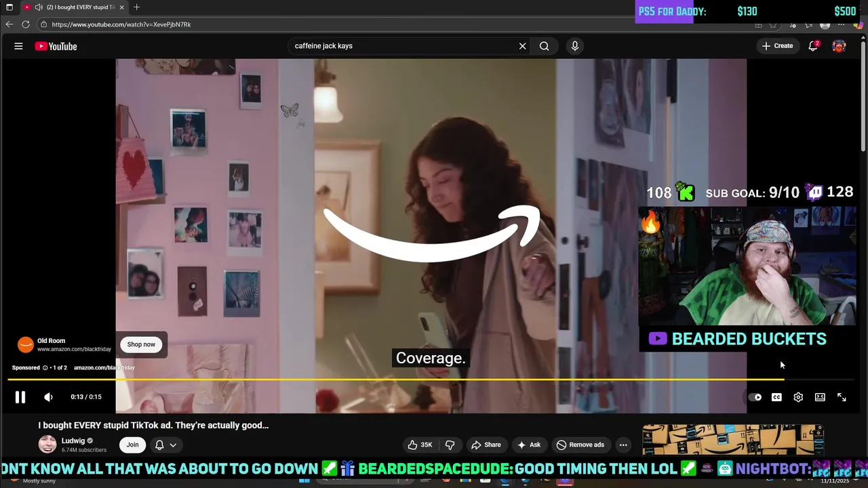Switch to theater mode

tap(820, 397)
